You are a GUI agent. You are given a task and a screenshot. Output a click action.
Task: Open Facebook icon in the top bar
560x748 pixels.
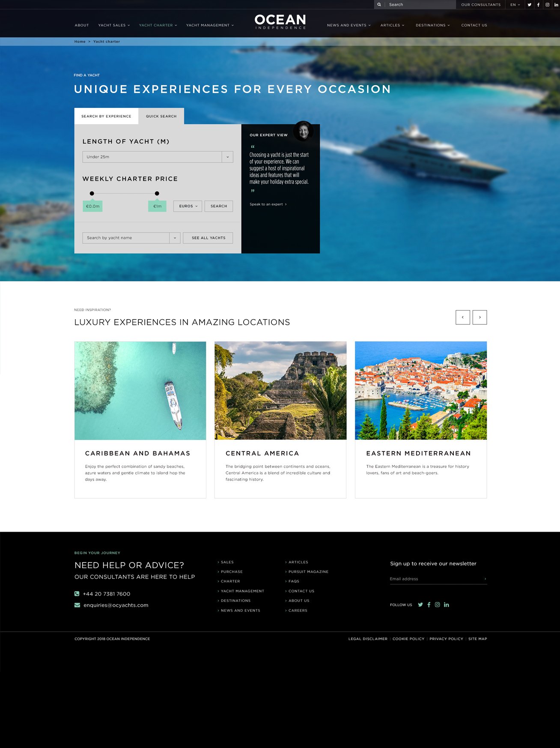538,5
